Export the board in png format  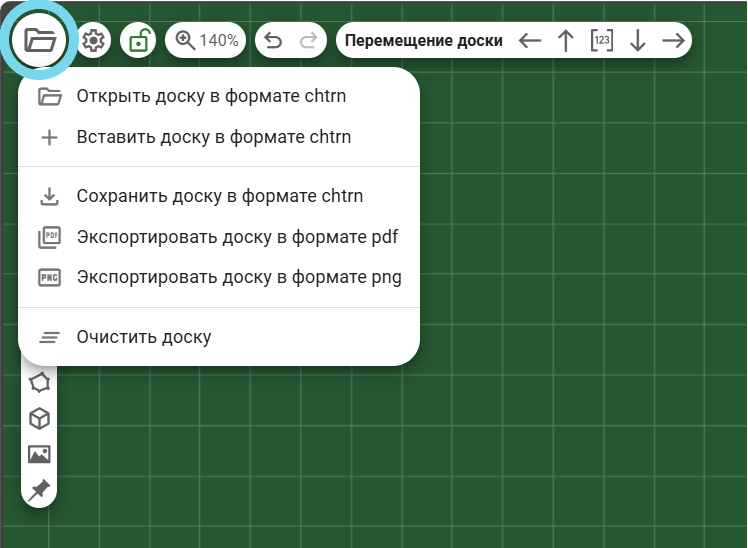(239, 277)
